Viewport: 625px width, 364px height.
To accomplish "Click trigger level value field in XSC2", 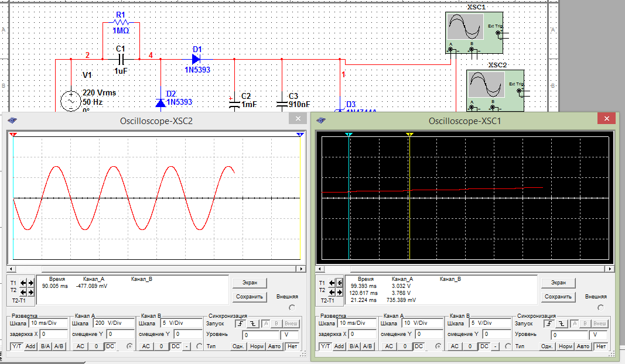I will click(260, 335).
